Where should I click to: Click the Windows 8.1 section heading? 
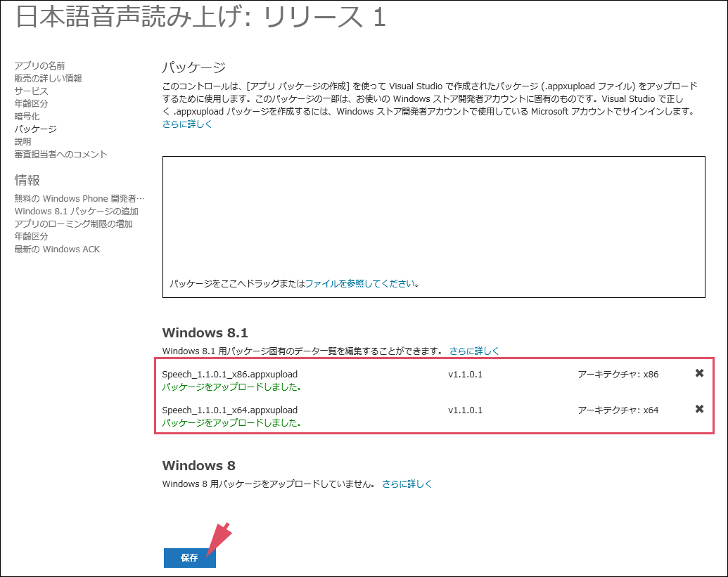pyautogui.click(x=205, y=332)
